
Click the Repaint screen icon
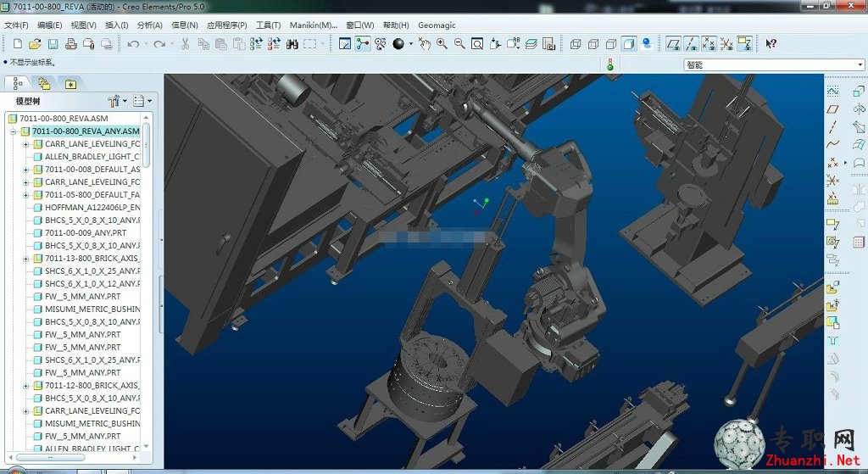[x=345, y=44]
